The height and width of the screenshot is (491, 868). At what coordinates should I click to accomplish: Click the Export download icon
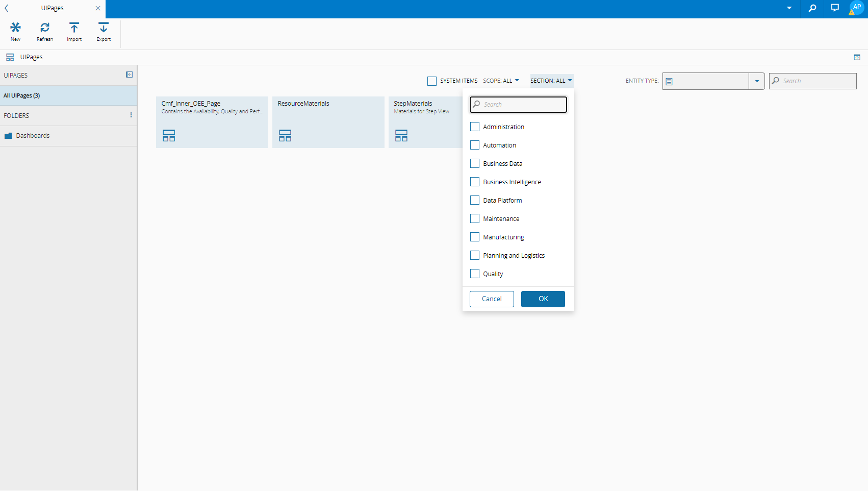(104, 28)
